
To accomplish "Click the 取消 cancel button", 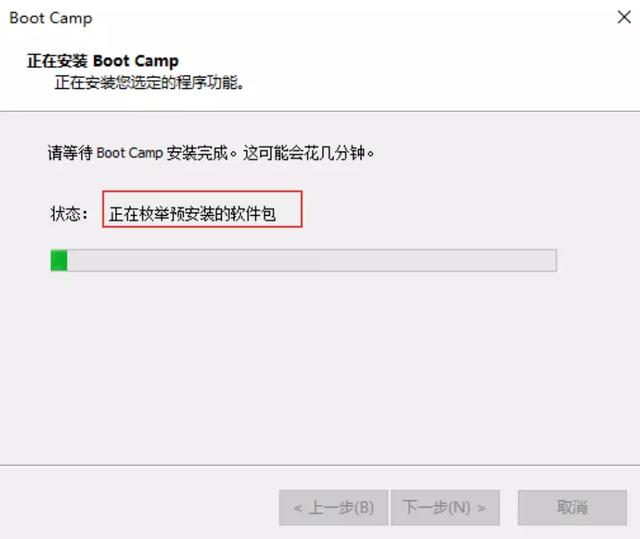I will 572,508.
